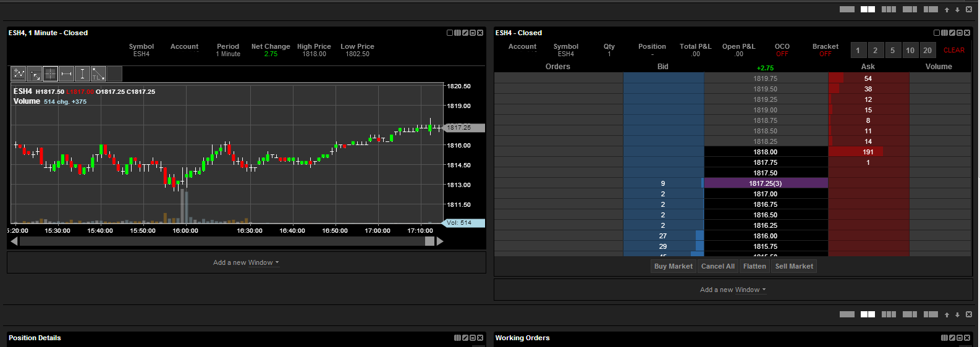Edit the chart window via pencil icon
This screenshot has width=980, height=347.
point(465,33)
